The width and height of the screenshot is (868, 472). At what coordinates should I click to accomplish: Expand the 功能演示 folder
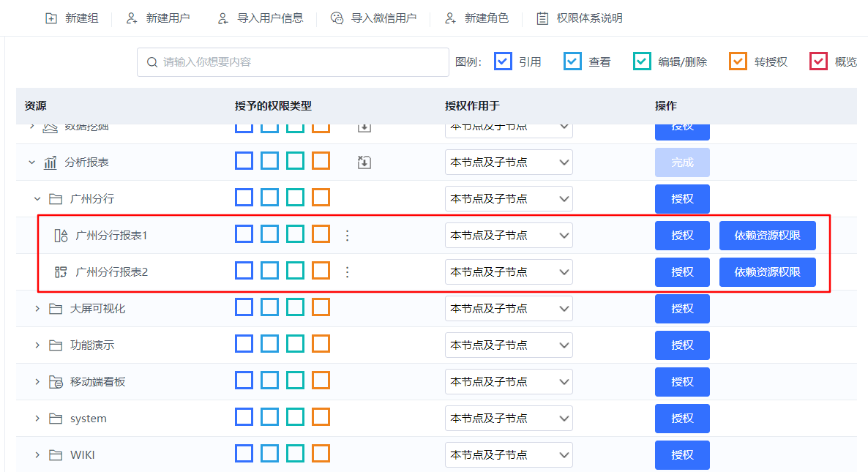[x=37, y=345]
